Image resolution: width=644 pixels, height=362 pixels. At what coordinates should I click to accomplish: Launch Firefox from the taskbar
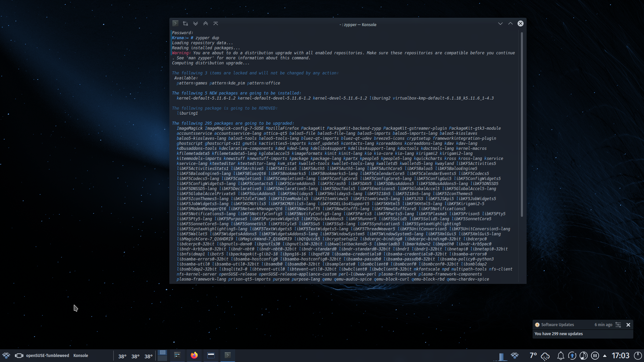[x=194, y=355]
